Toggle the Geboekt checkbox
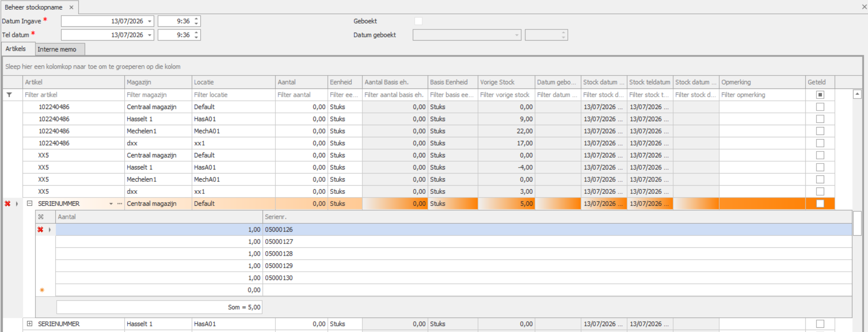This screenshot has height=332, width=868. point(418,21)
